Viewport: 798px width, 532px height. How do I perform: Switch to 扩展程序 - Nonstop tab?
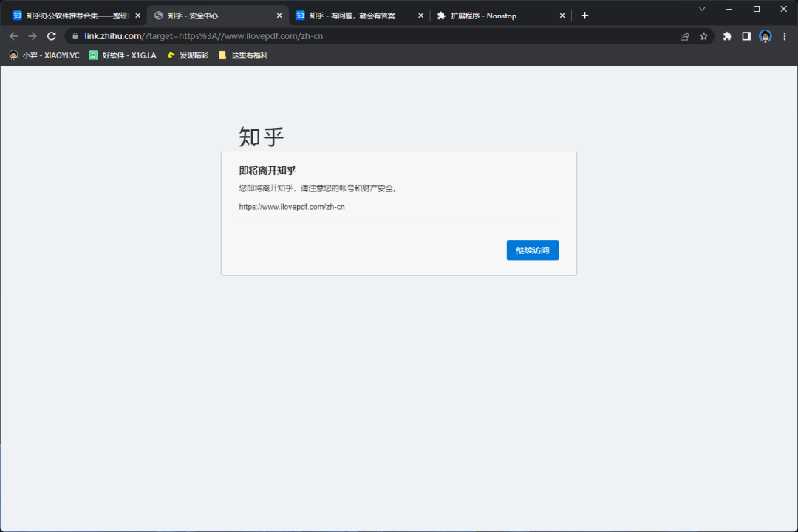coord(494,16)
